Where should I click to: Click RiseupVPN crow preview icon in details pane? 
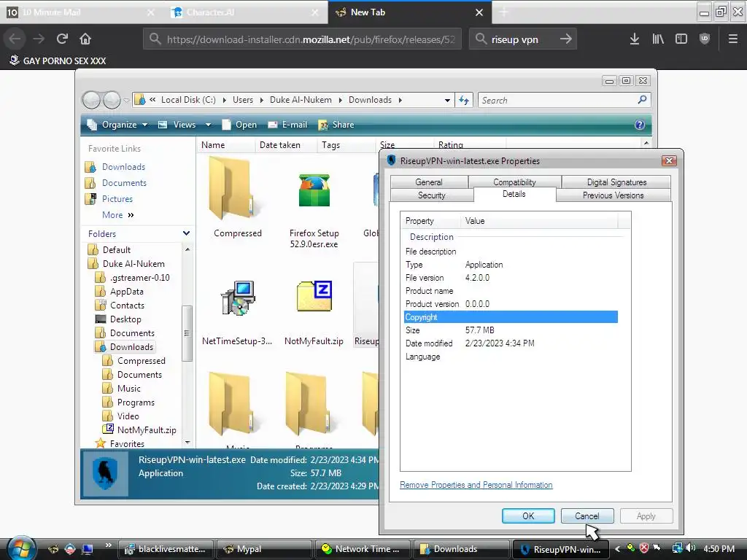(105, 474)
